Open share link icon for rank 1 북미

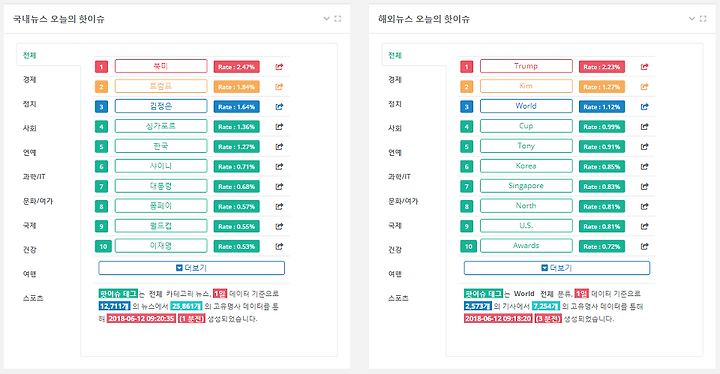coord(279,67)
